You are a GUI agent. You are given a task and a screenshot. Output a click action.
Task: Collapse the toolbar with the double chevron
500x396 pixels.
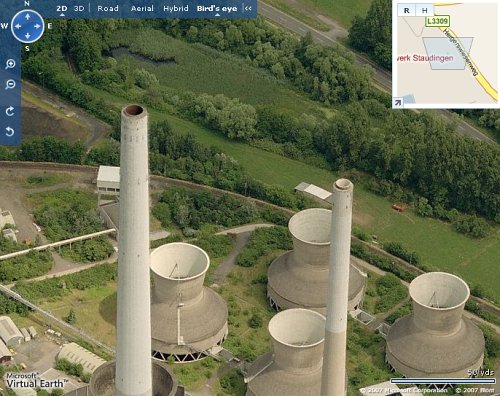coord(248,8)
